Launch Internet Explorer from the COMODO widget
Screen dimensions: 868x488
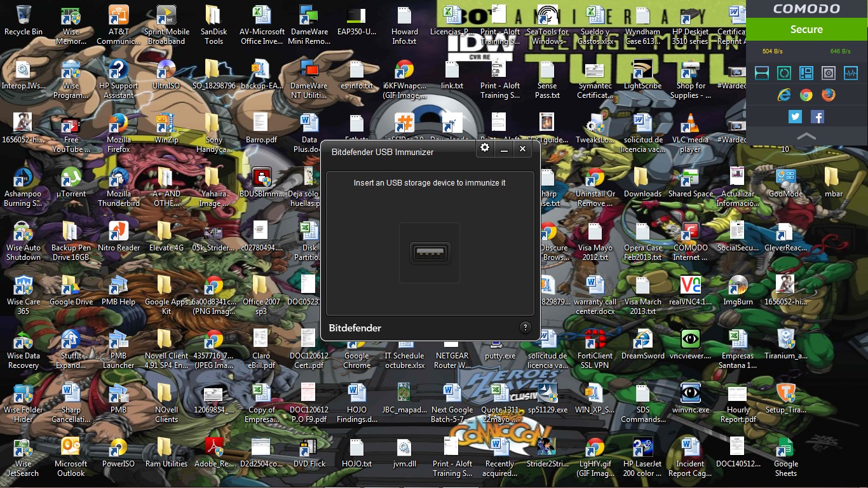click(784, 95)
